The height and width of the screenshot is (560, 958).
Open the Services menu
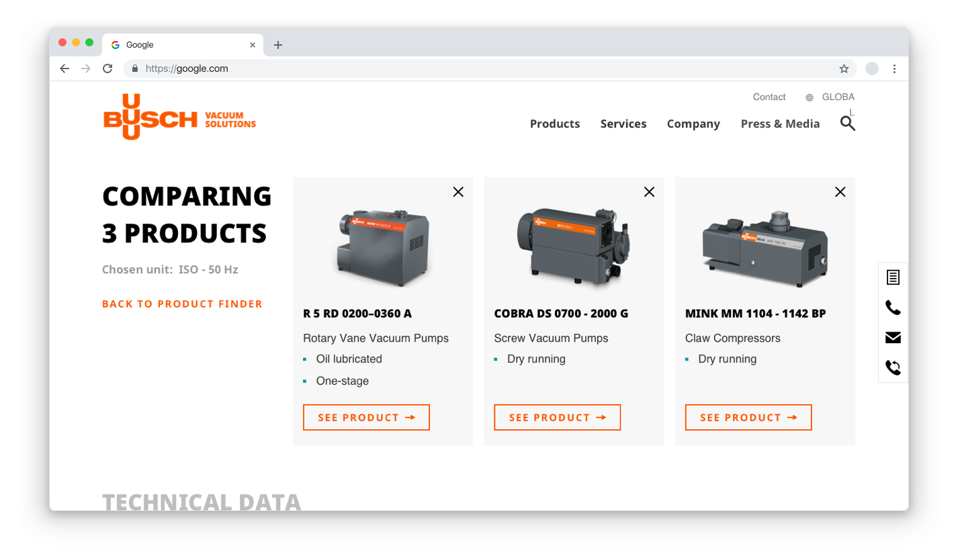623,124
